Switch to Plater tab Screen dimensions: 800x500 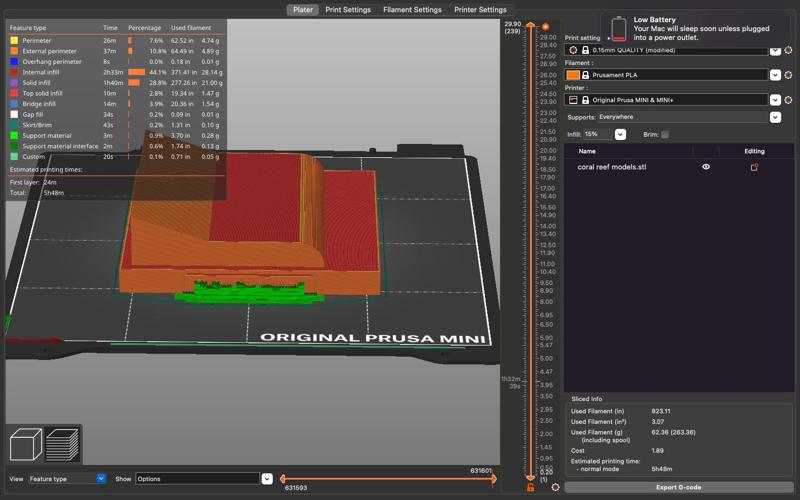(x=303, y=10)
